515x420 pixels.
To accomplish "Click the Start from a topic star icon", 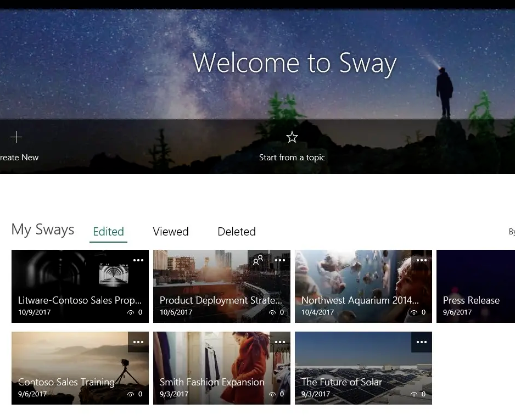I will 292,137.
